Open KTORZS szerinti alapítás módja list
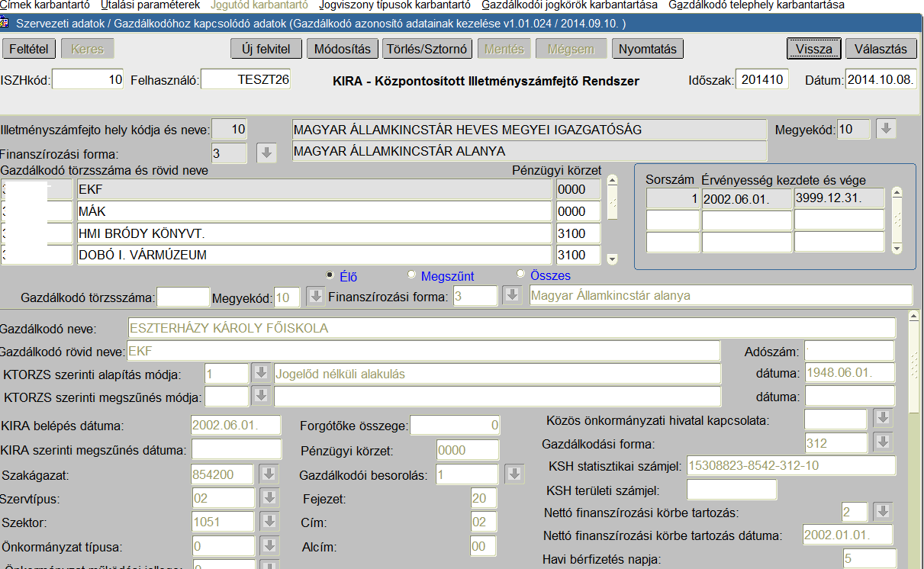Screen dimensions: 924x569 262,374
